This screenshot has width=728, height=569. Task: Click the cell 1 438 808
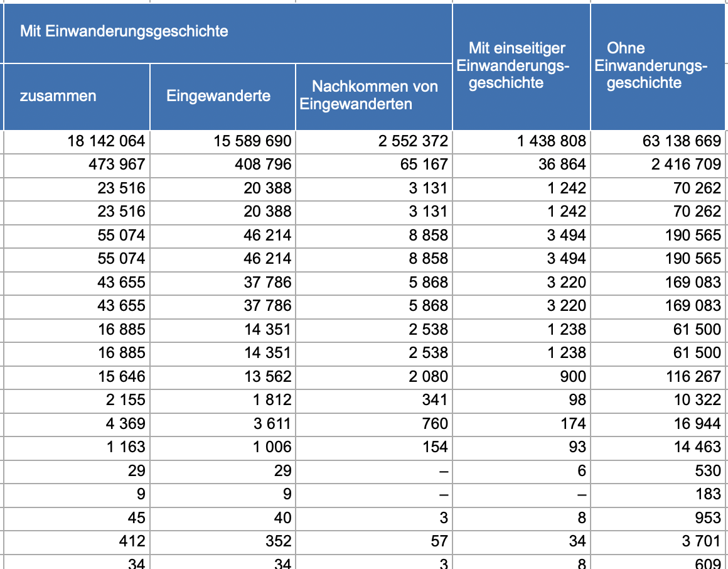point(522,142)
